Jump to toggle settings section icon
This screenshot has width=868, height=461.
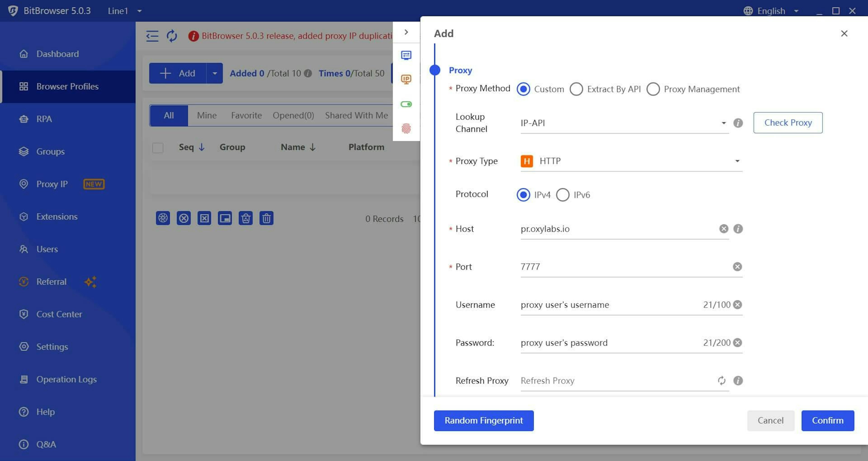[x=406, y=104]
